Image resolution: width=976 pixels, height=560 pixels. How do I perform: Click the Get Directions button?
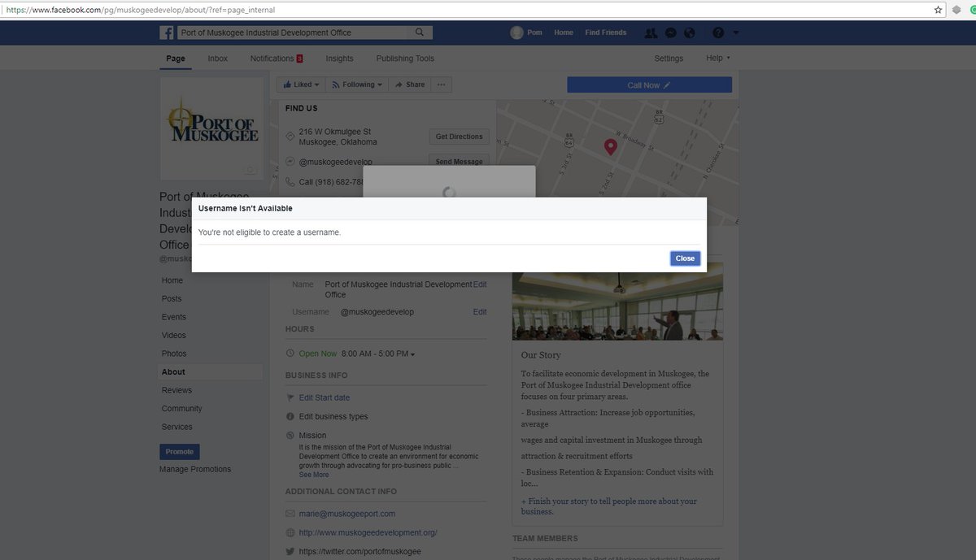pos(459,137)
